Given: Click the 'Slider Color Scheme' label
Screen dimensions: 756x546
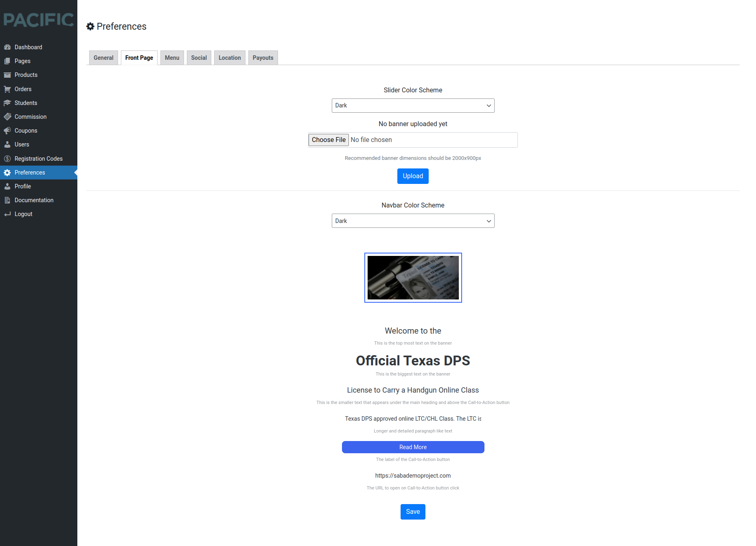Looking at the screenshot, I should (x=413, y=90).
